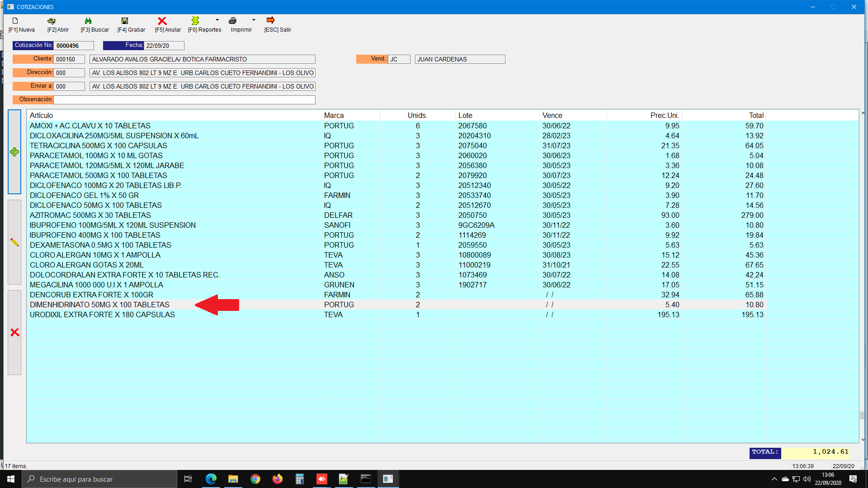This screenshot has height=488, width=868.
Task: Click the Observación input field
Action: (184, 100)
